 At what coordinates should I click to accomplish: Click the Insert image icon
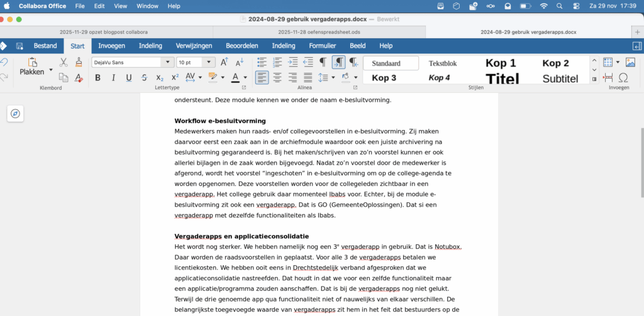coord(631,62)
